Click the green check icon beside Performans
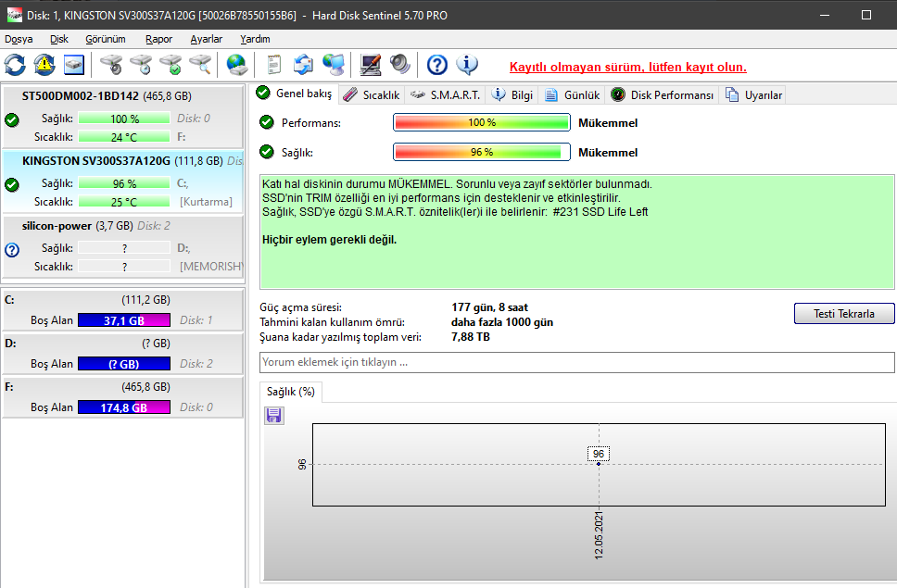Image resolution: width=897 pixels, height=588 pixels. click(x=266, y=122)
